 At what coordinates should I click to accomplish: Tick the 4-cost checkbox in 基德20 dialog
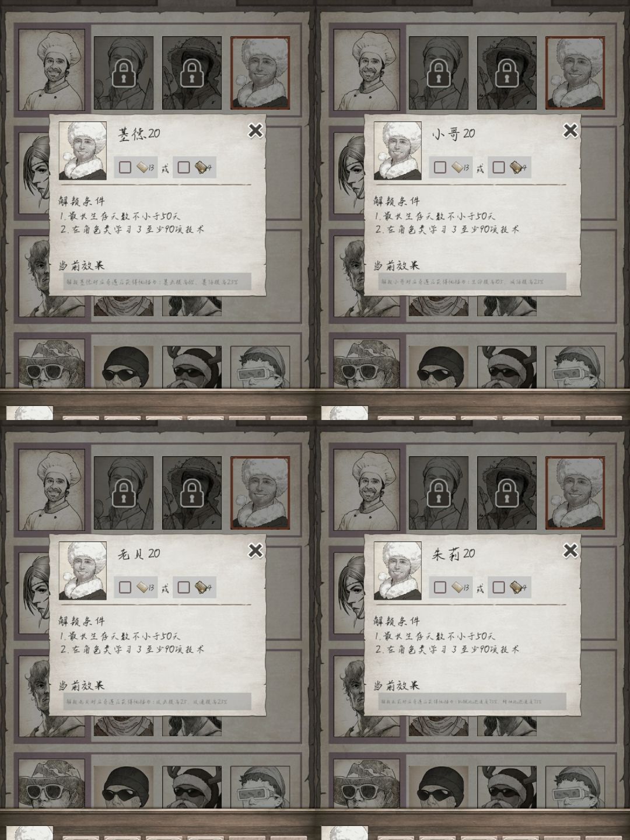pyautogui.click(x=183, y=167)
